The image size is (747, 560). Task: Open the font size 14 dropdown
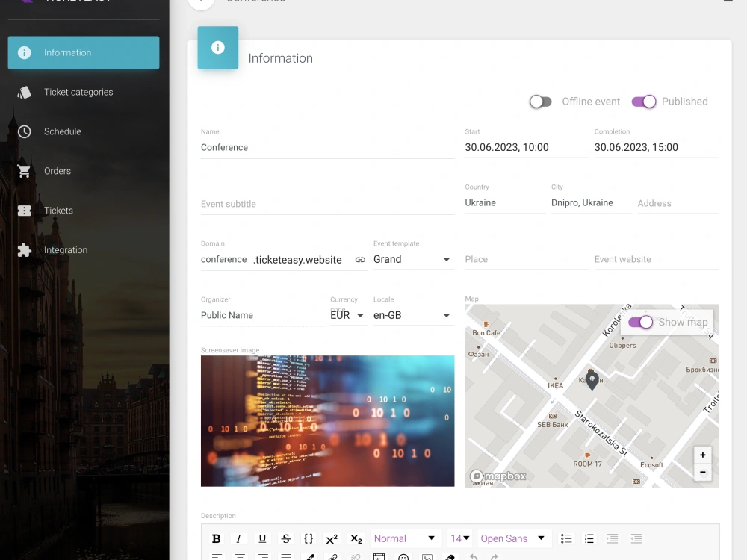pos(459,538)
